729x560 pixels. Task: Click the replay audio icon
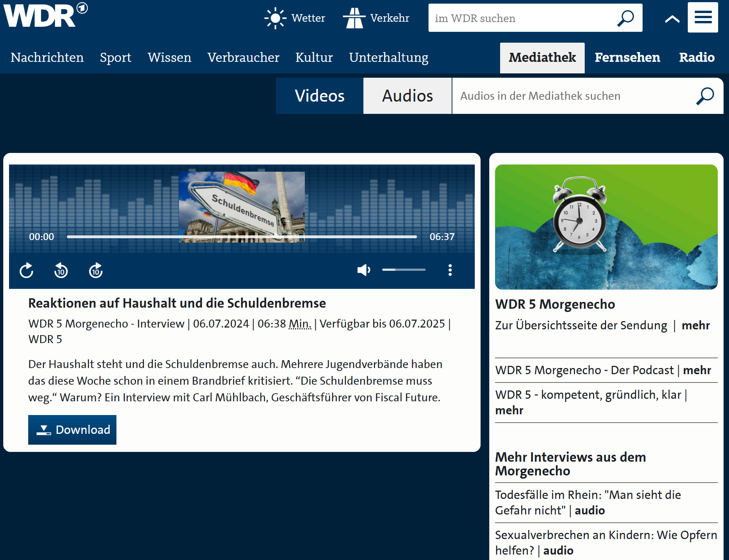click(26, 270)
